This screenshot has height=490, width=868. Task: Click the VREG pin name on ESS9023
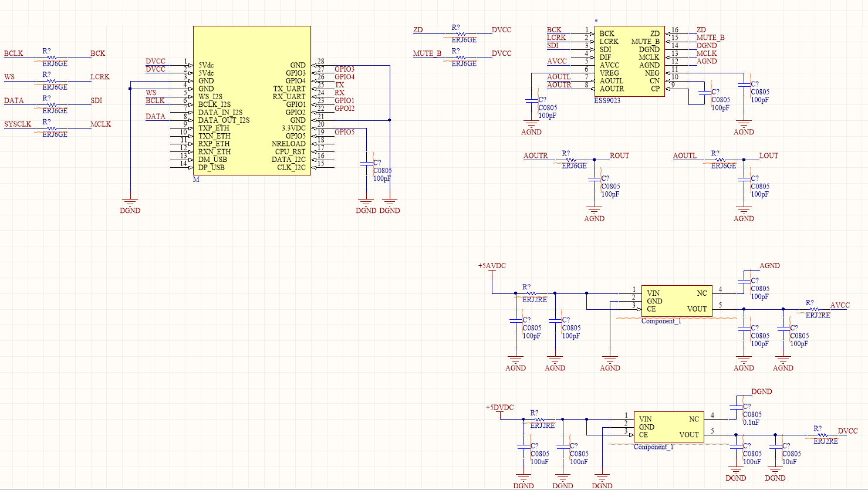(609, 73)
